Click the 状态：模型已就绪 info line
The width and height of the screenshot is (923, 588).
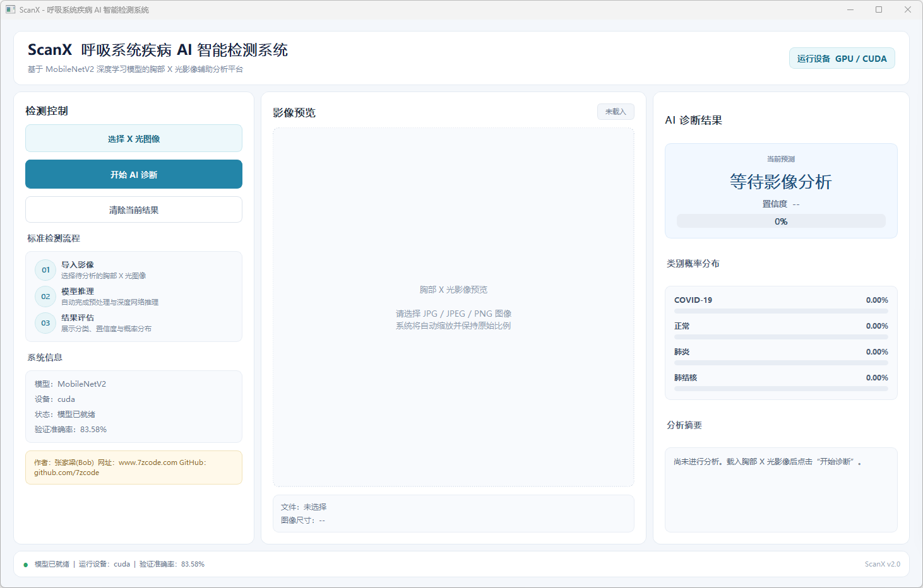[x=65, y=415]
